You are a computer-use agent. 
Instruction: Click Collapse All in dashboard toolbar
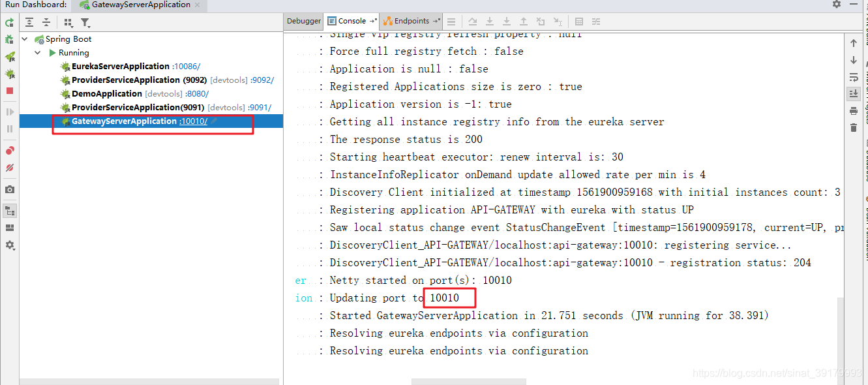(x=46, y=22)
